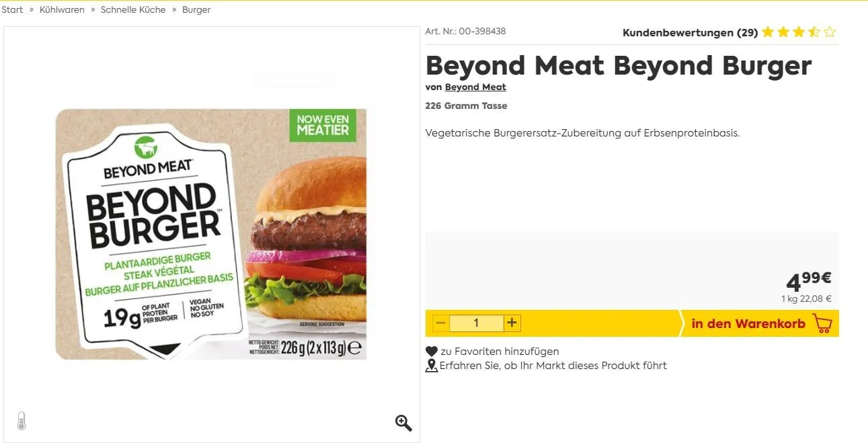Open the Beyond Burger product image
Image resolution: width=868 pixels, height=443 pixels.
[211, 234]
